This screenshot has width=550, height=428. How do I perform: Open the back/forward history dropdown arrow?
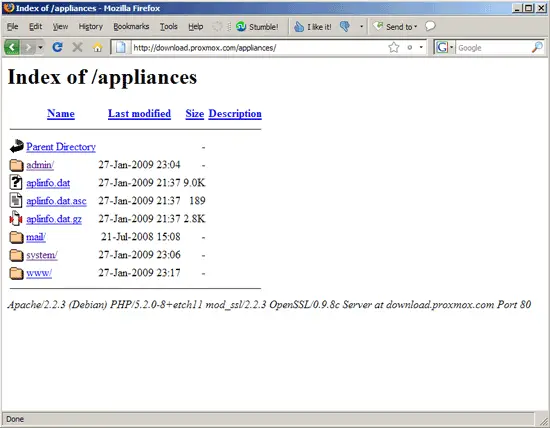click(x=41, y=47)
